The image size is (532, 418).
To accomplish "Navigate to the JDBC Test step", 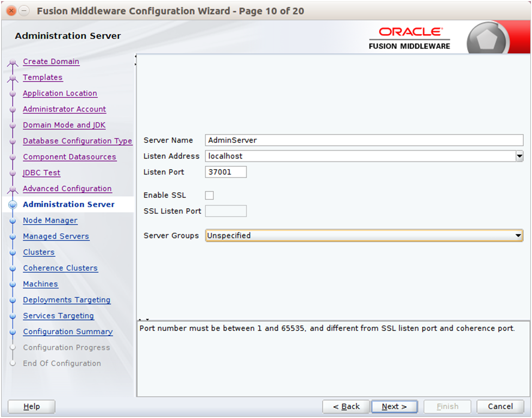I will [41, 173].
